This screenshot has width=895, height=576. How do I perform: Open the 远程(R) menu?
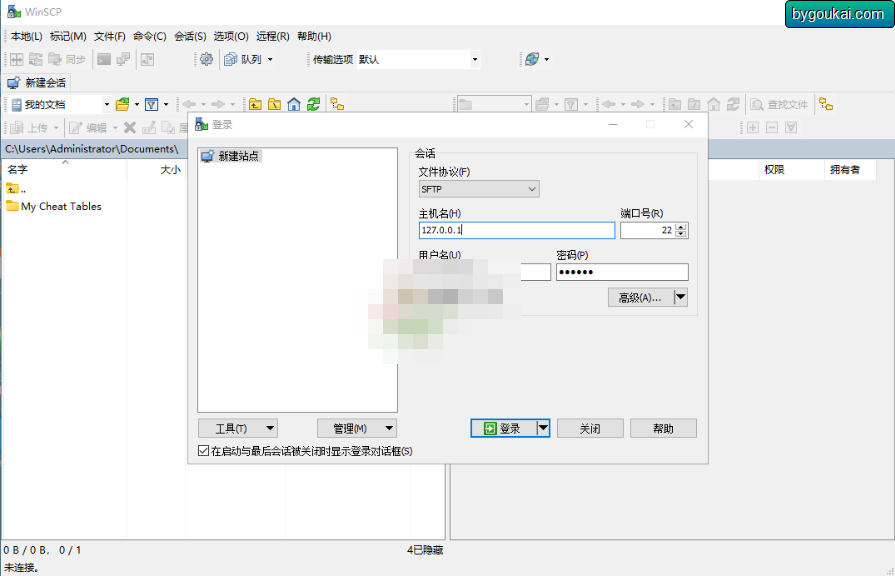click(x=273, y=36)
